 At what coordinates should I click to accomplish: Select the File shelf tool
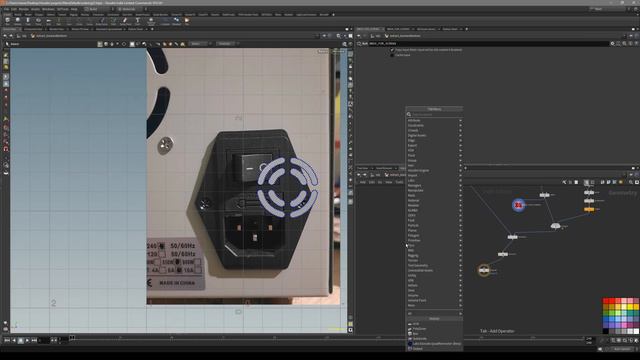187,21
